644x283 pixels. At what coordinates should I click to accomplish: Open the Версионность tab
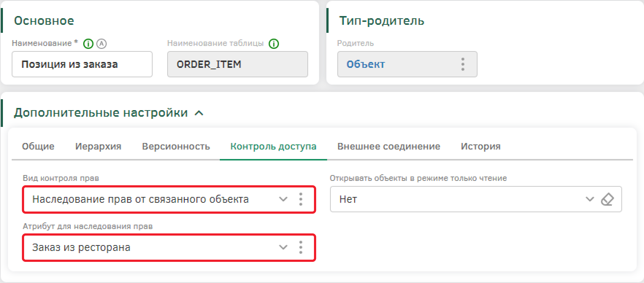click(x=176, y=147)
